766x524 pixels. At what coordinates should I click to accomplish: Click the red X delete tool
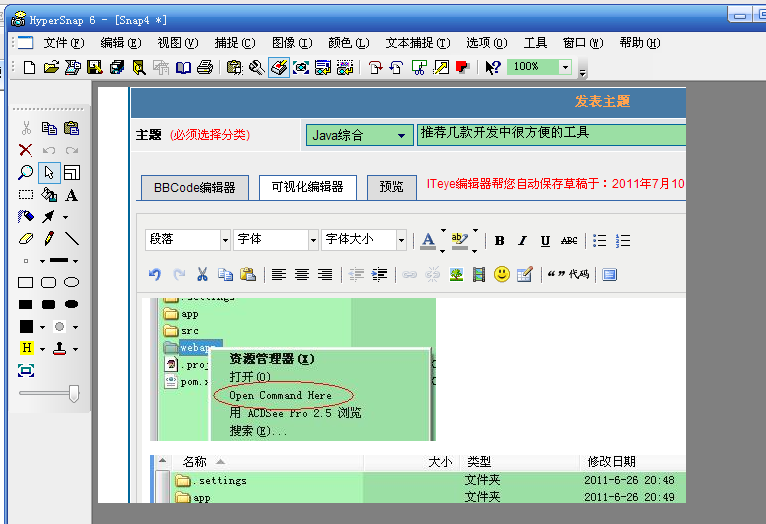tap(25, 150)
